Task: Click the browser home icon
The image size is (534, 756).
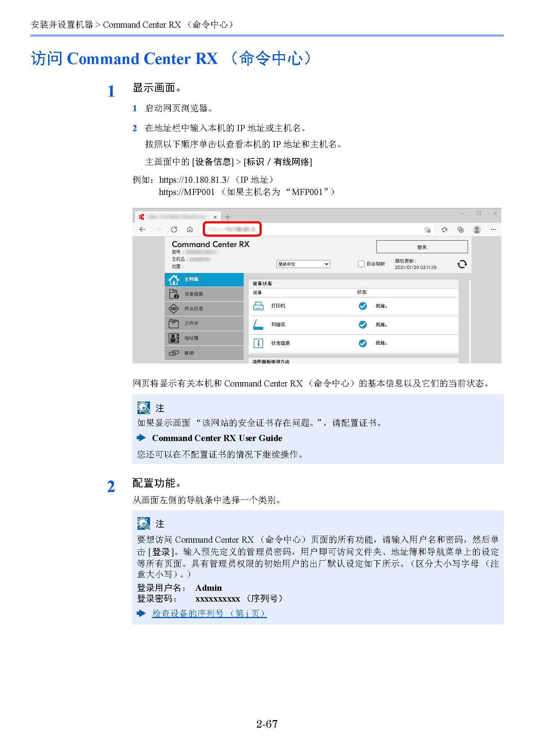Action: 190,229
